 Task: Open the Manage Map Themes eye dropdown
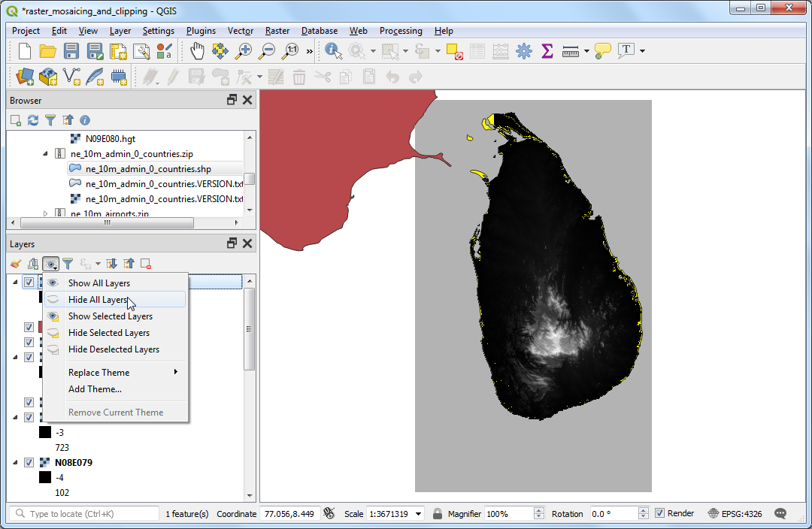click(51, 264)
